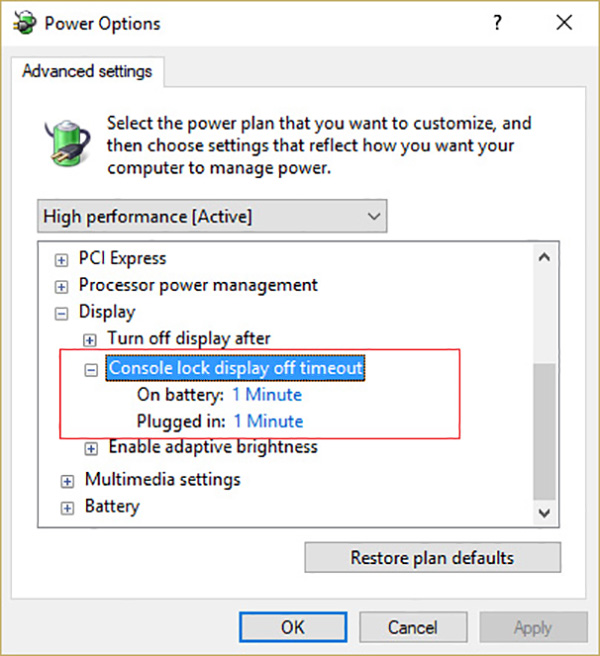Close the Power Options dialog

(x=565, y=23)
